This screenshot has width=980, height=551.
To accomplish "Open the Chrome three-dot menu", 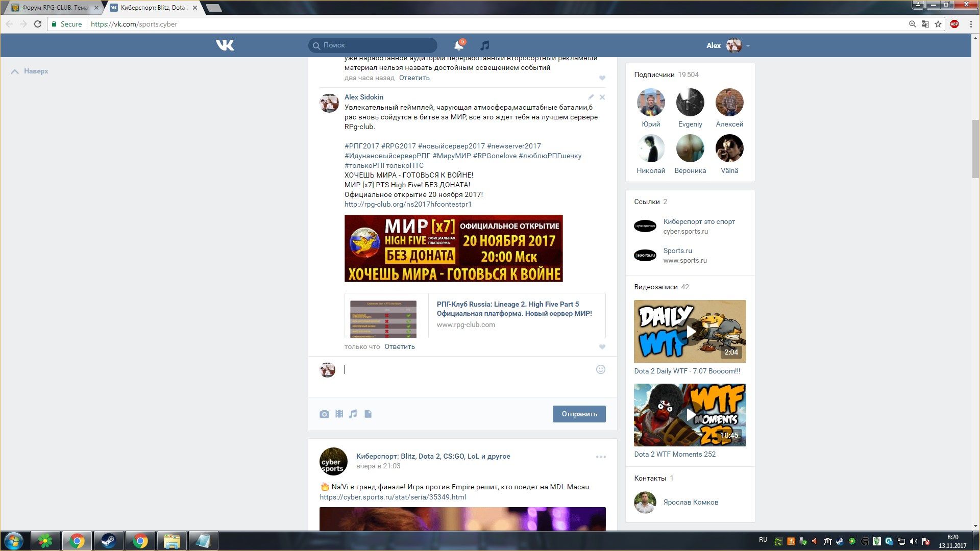I will pos(970,24).
